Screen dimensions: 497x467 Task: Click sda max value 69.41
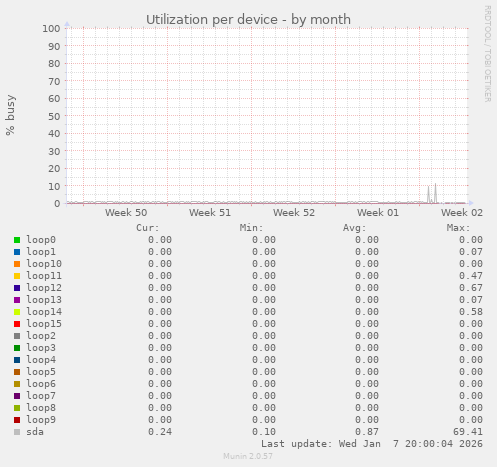[468, 432]
